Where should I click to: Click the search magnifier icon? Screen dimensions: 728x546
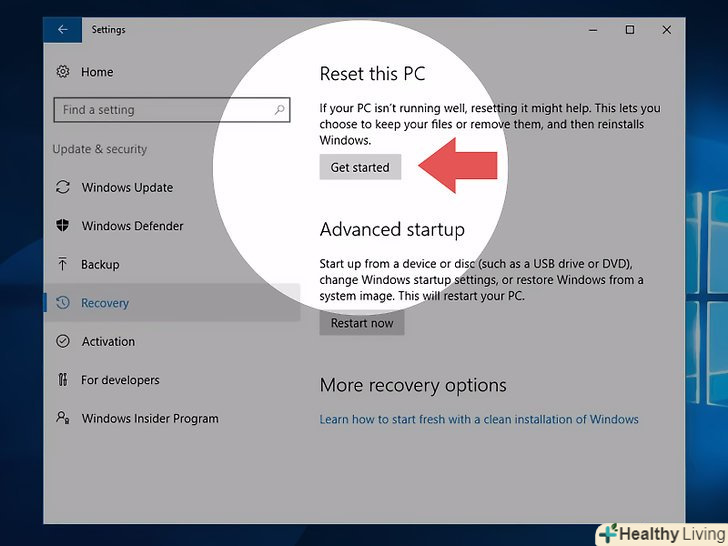279,110
